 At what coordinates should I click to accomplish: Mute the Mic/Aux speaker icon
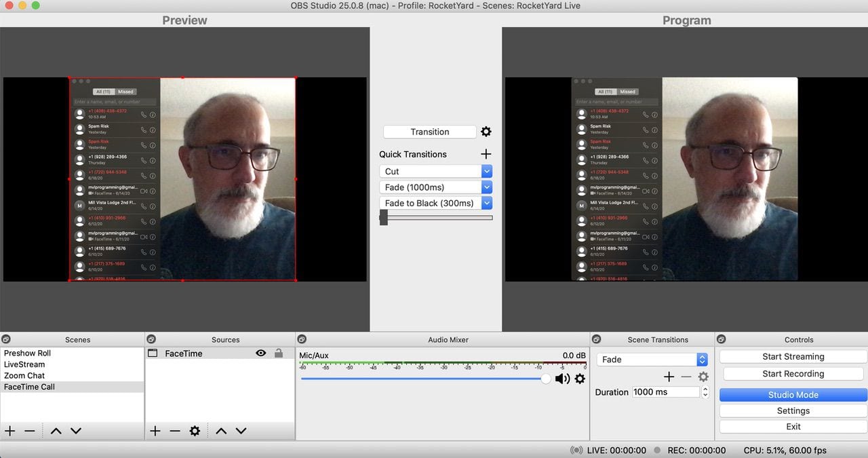pos(562,379)
